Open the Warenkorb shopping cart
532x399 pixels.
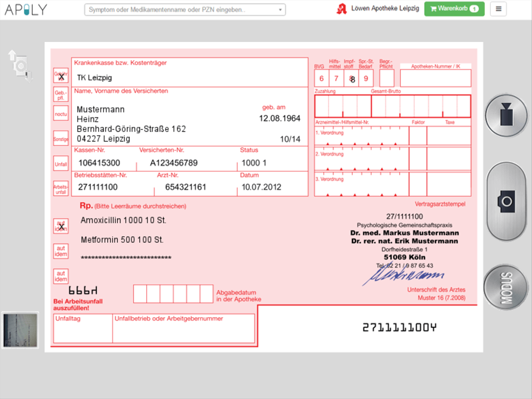coord(454,9)
